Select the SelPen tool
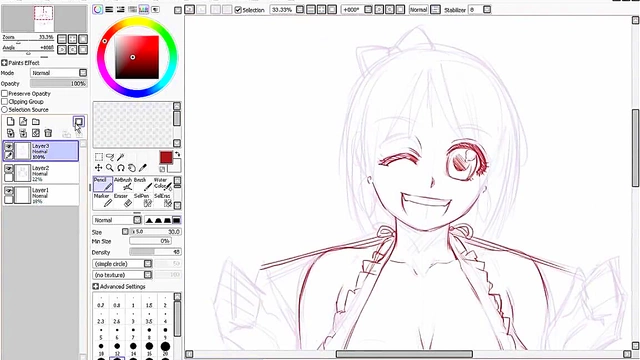640x360 pixels. coord(142,200)
